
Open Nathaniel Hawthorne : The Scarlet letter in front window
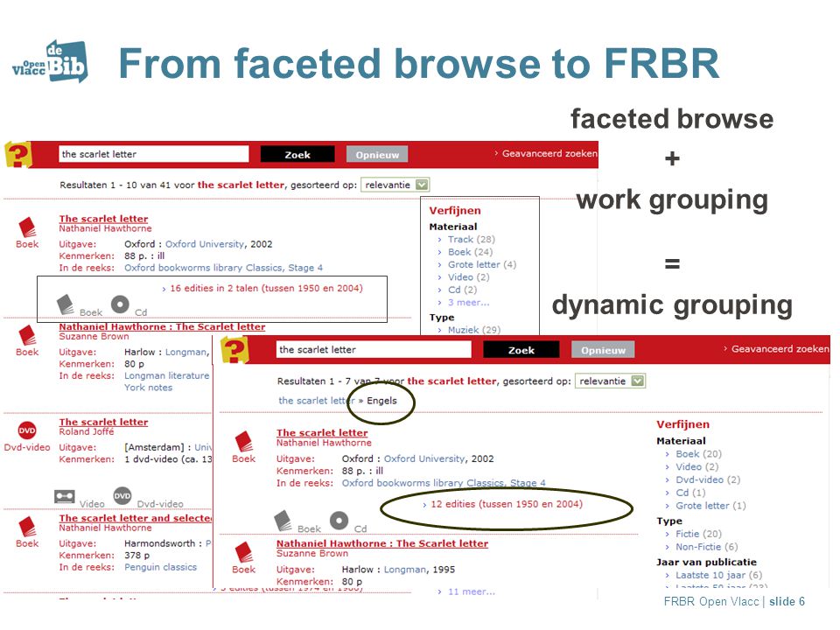(382, 543)
